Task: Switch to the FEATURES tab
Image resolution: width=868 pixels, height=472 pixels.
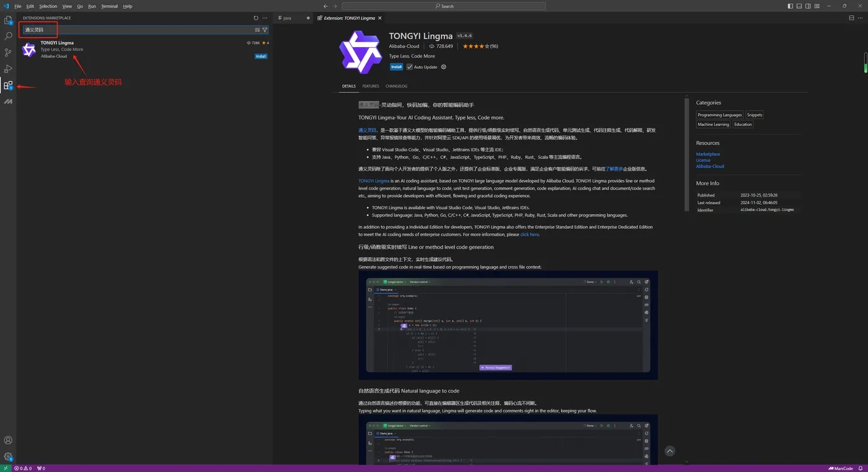Action: tap(371, 86)
